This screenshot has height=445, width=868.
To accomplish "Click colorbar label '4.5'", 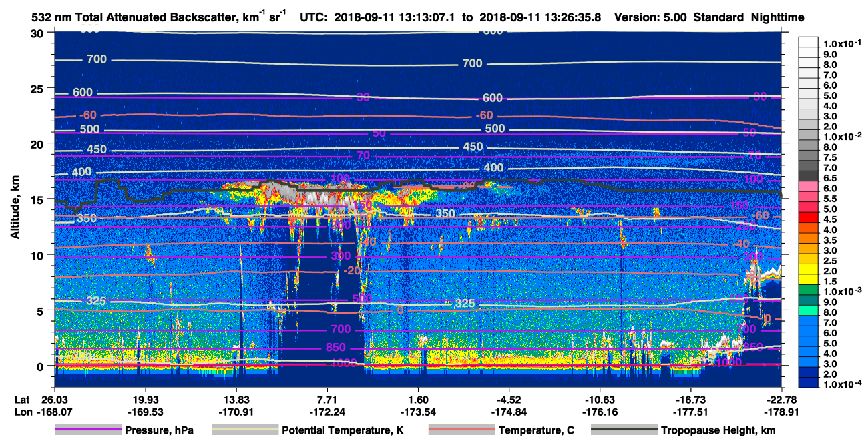I will 831,219.
